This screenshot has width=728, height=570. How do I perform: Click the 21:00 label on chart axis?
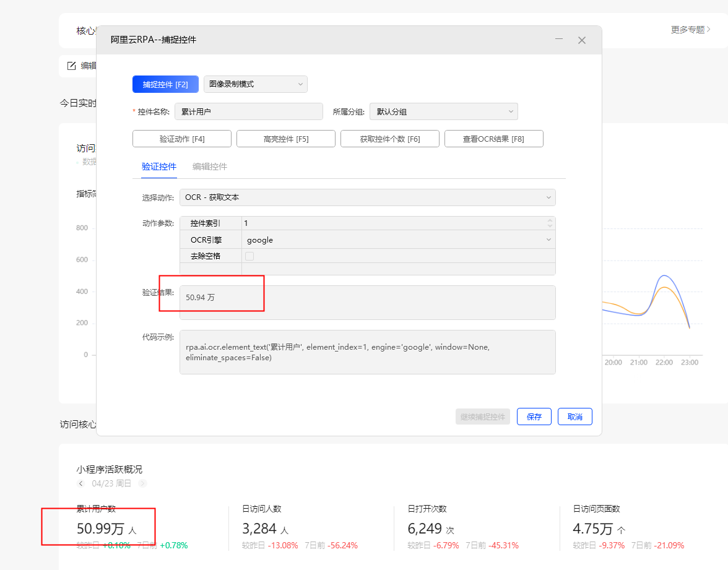[638, 363]
